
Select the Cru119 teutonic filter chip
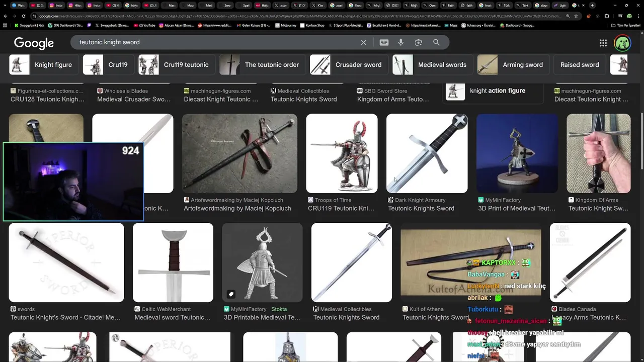click(177, 65)
